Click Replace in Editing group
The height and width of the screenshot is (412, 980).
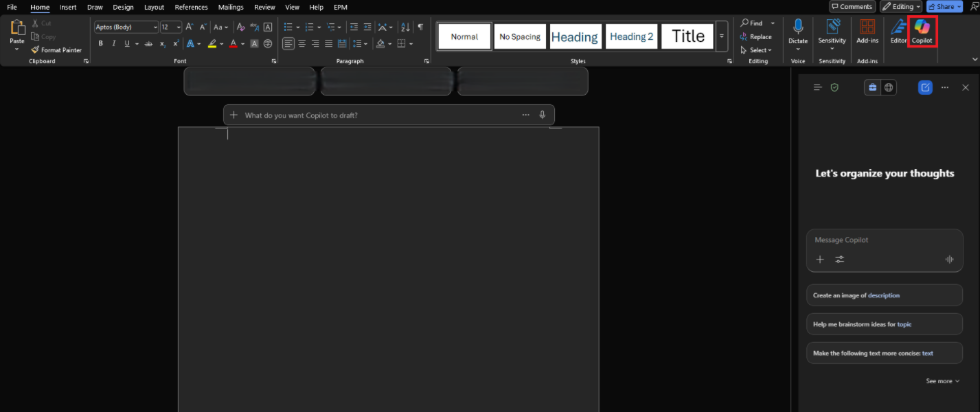click(x=756, y=37)
